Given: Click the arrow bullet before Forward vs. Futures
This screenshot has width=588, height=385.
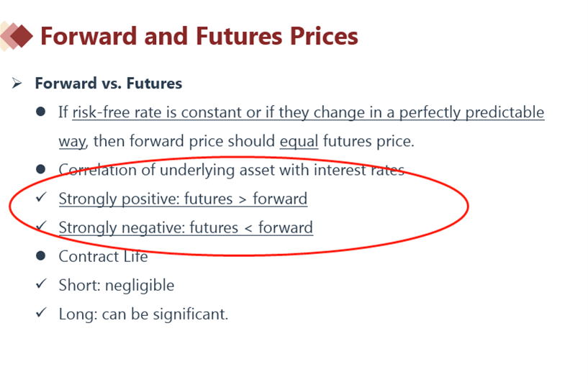Looking at the screenshot, I should point(17,83).
